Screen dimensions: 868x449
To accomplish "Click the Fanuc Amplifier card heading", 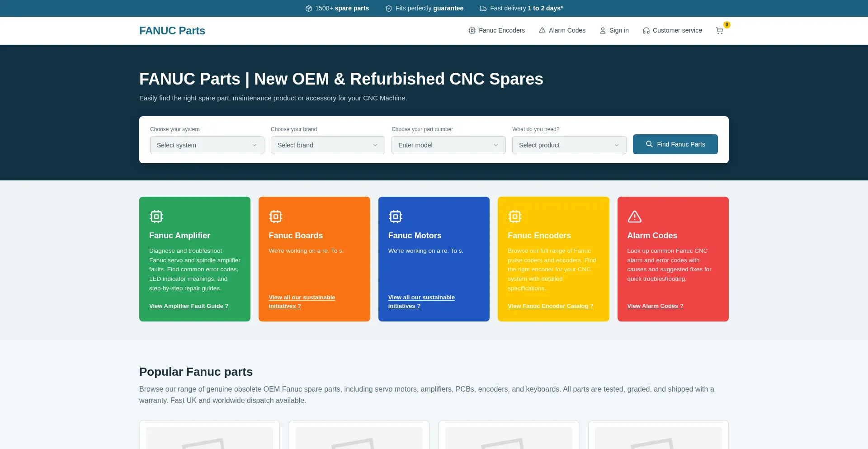I will click(179, 236).
